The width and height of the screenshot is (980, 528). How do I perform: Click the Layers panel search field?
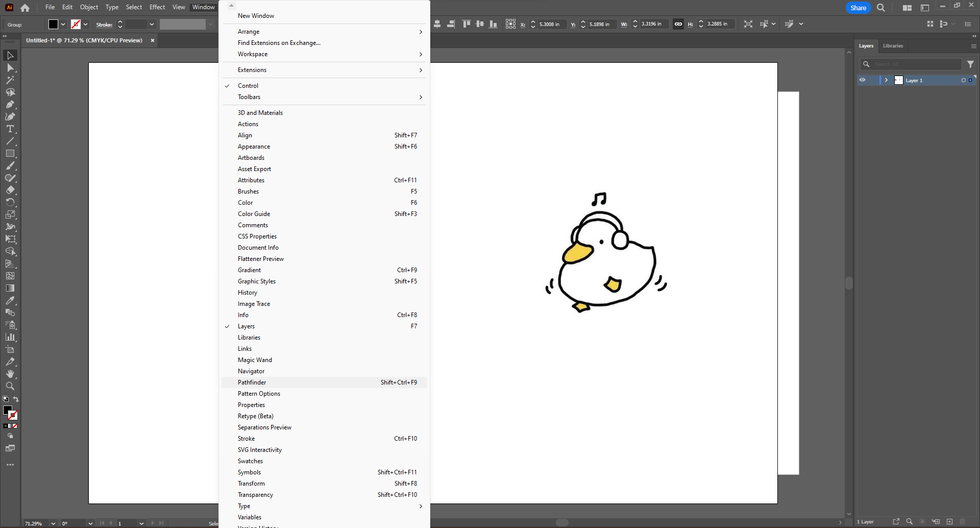(x=914, y=64)
